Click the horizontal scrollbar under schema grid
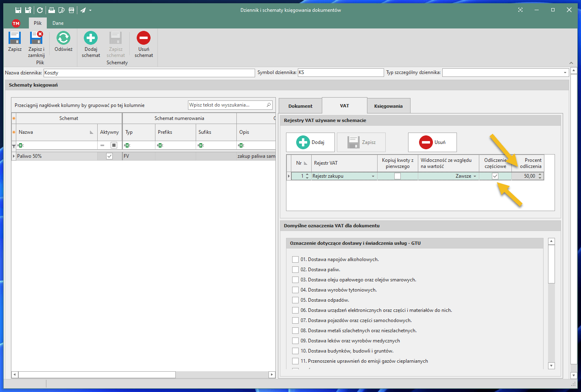581x392 pixels. click(x=97, y=375)
